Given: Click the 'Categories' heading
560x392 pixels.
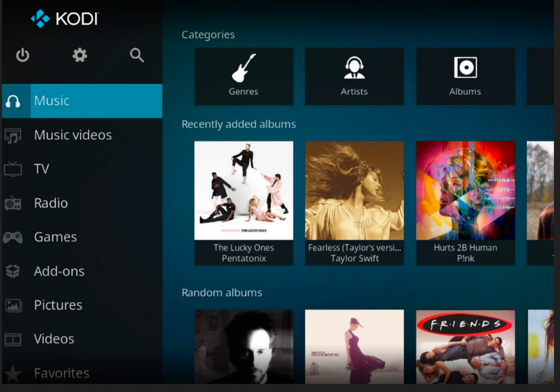Looking at the screenshot, I should (208, 34).
